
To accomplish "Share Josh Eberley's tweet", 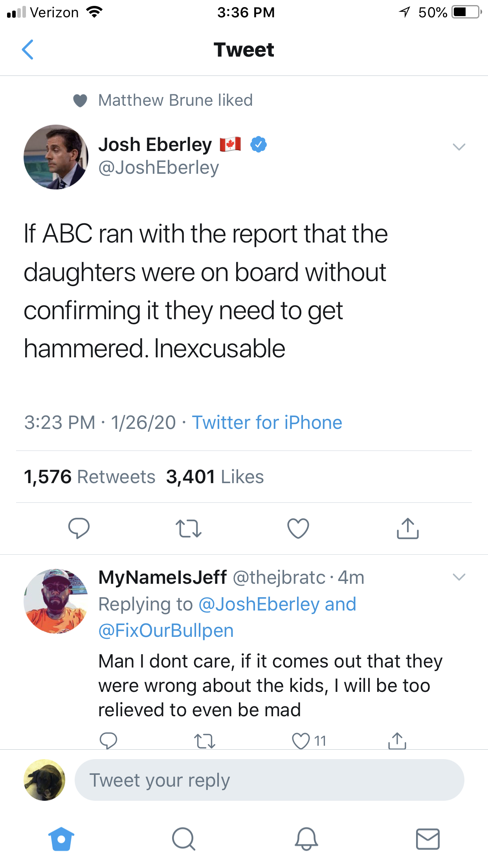I will click(408, 528).
